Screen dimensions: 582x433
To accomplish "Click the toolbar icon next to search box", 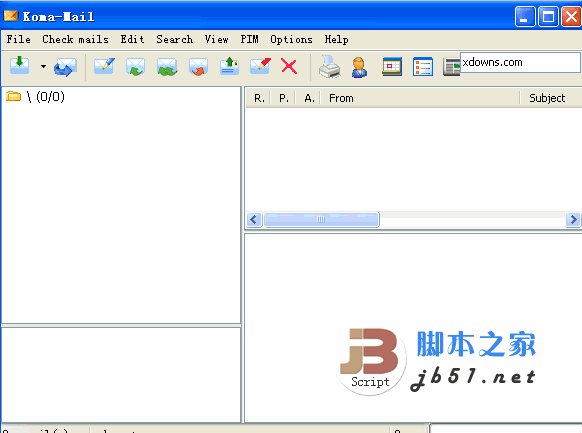I will tap(451, 67).
